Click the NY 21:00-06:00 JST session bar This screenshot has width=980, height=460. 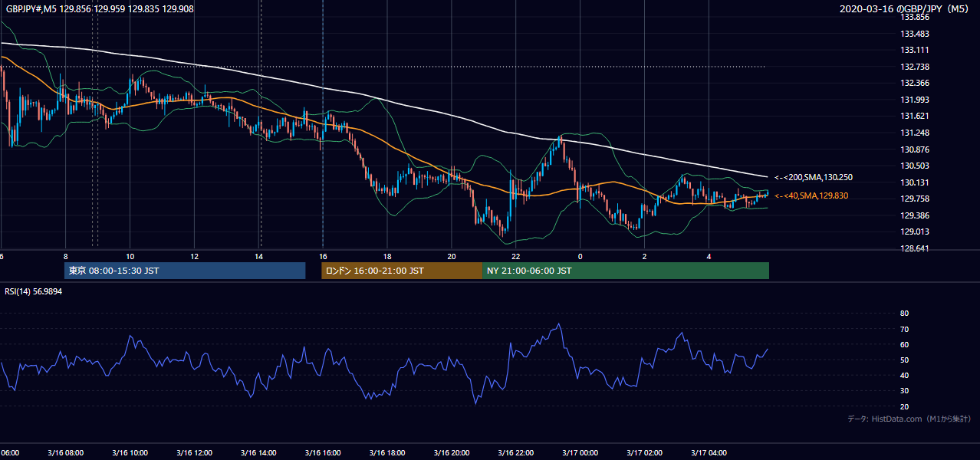(626, 271)
